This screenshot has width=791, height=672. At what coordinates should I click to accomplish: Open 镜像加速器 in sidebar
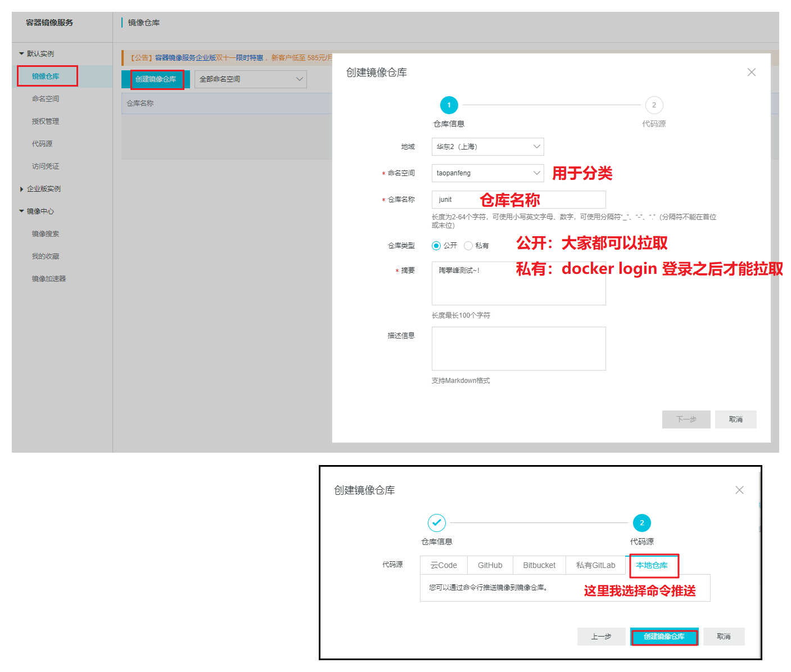[49, 279]
